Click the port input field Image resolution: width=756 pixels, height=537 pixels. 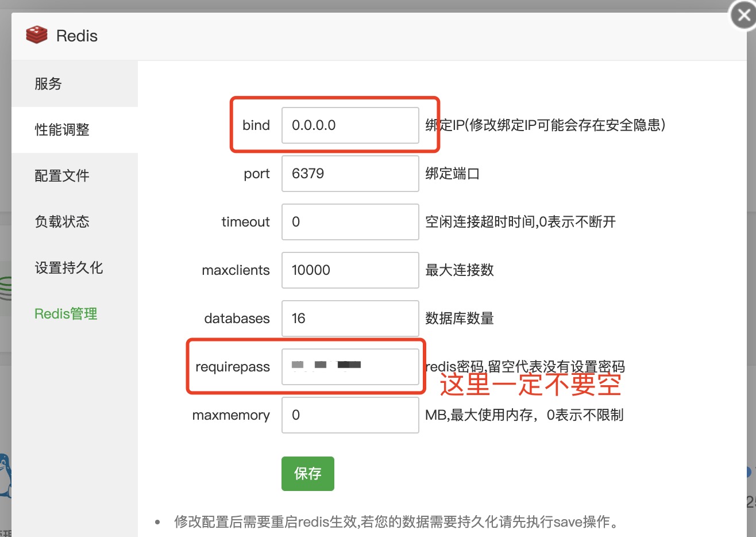point(350,174)
